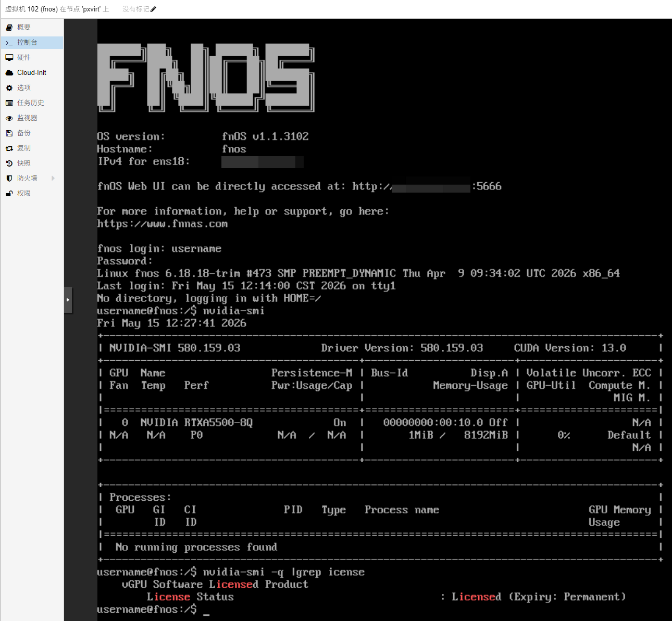Click the 'fnos login: username' line
Image resolution: width=672 pixels, height=621 pixels.
click(159, 249)
